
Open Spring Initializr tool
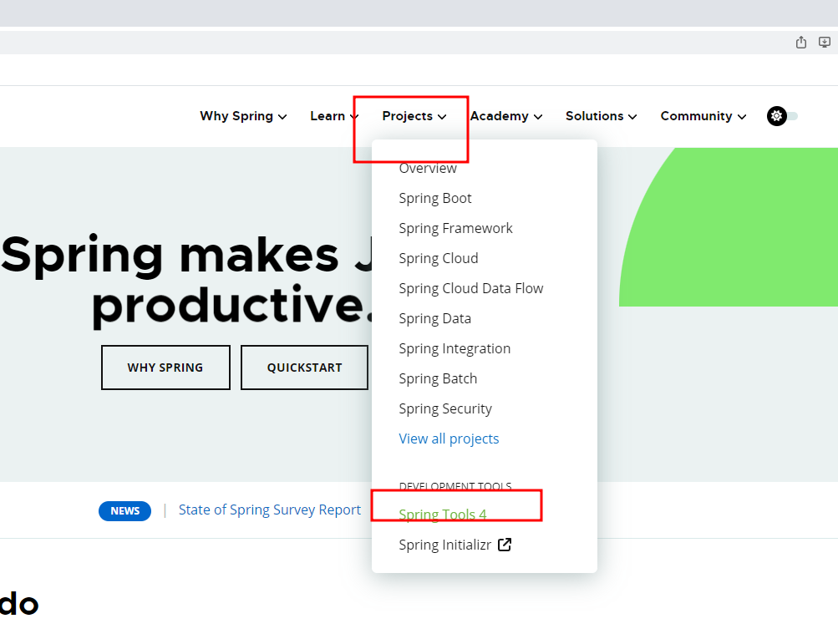tap(444, 545)
